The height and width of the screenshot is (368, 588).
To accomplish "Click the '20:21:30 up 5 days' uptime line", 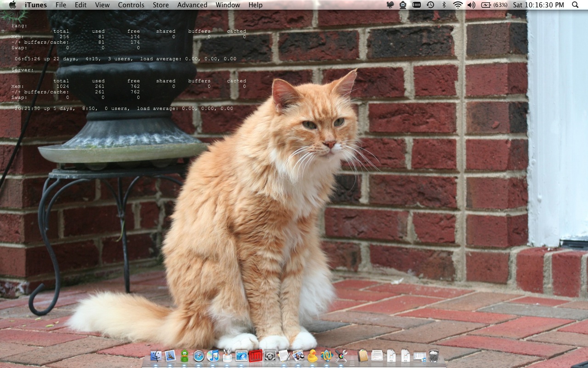I will point(124,109).
